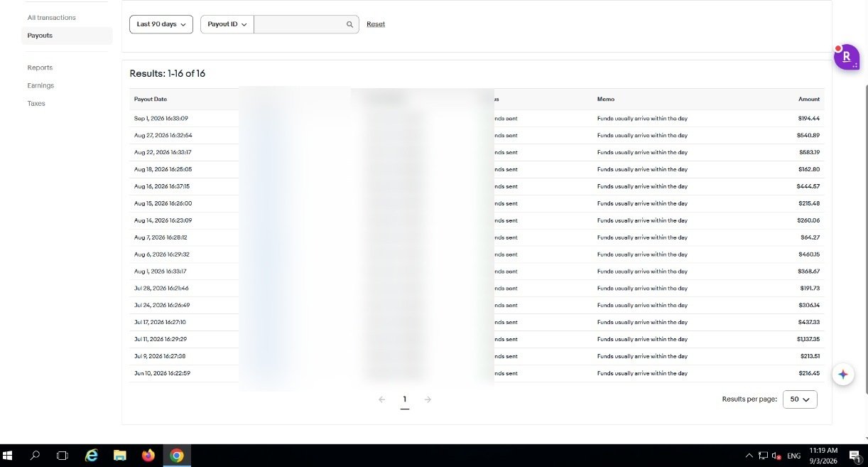Click the Memo column header
The height and width of the screenshot is (467, 868).
point(606,100)
